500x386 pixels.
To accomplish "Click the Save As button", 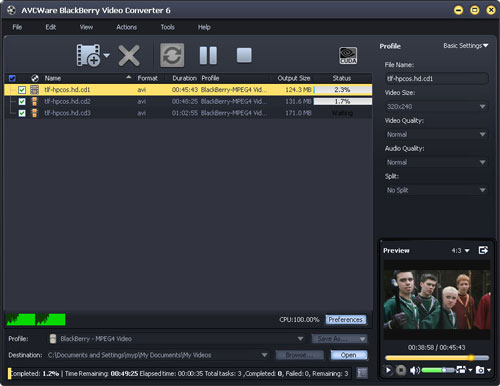I will pos(335,339).
